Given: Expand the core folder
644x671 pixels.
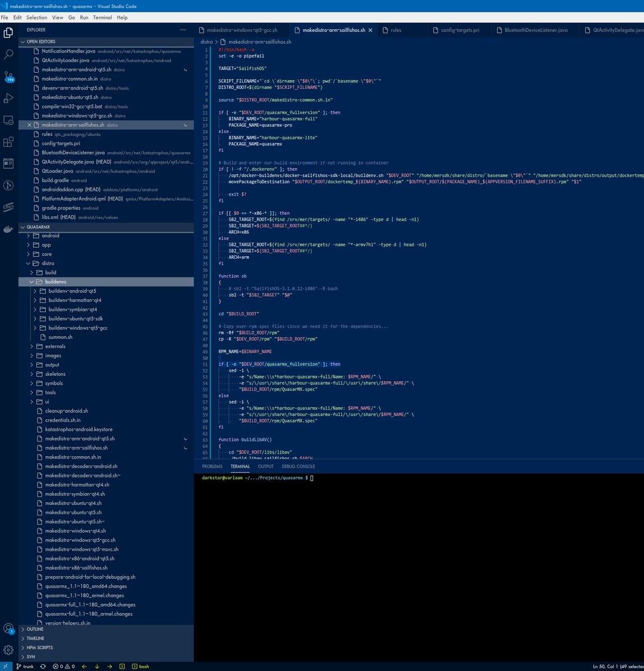Looking at the screenshot, I should pyautogui.click(x=29, y=254).
